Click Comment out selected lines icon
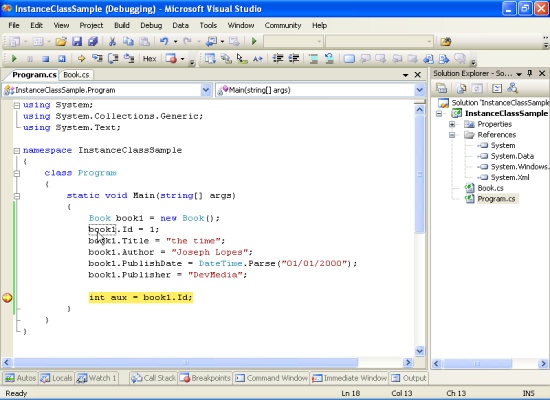550x400 pixels. (313, 59)
